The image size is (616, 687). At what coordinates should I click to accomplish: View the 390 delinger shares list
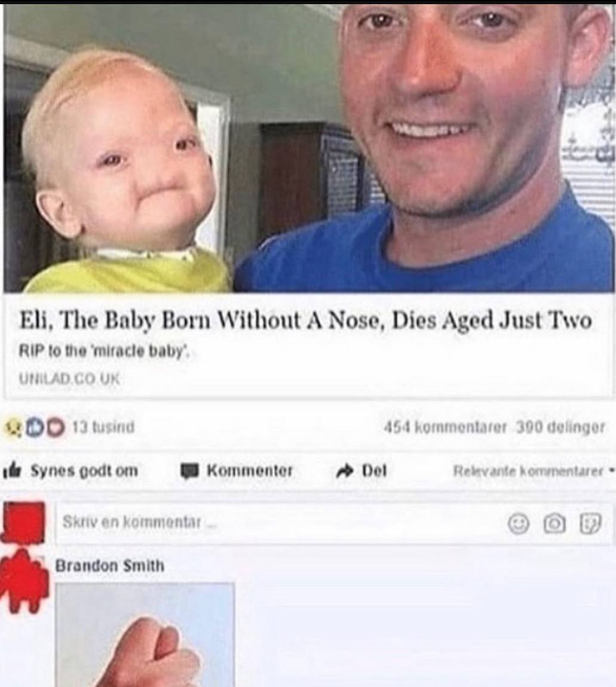[x=561, y=427]
